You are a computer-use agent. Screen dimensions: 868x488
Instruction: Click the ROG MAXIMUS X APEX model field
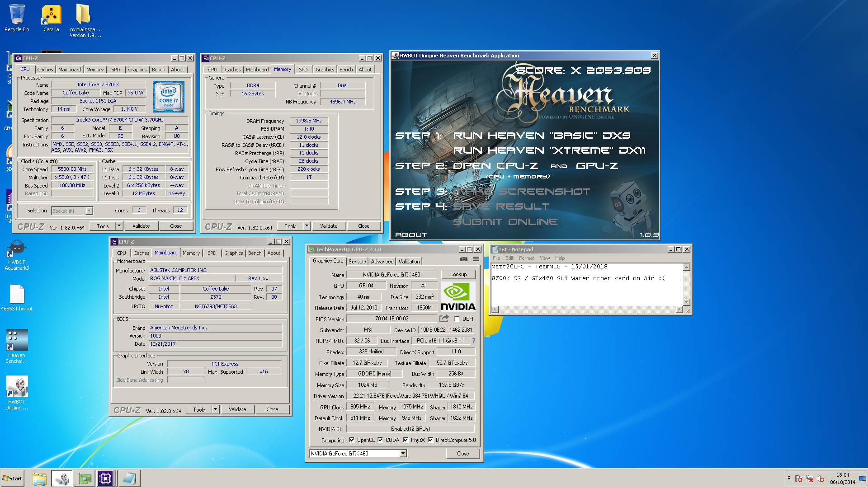[191, 278]
